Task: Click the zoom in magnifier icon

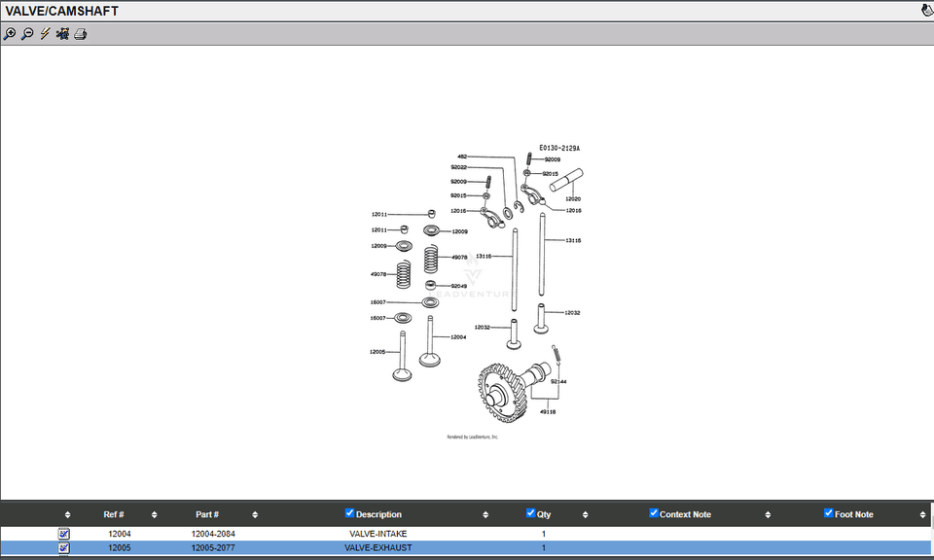Action: click(10, 34)
